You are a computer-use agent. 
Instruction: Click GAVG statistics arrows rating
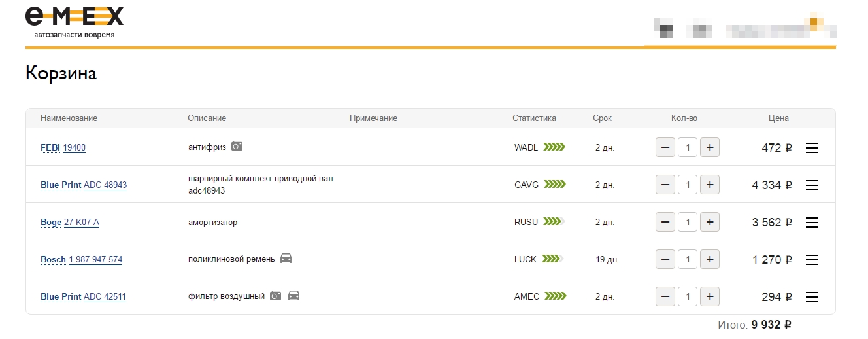pyautogui.click(x=554, y=185)
